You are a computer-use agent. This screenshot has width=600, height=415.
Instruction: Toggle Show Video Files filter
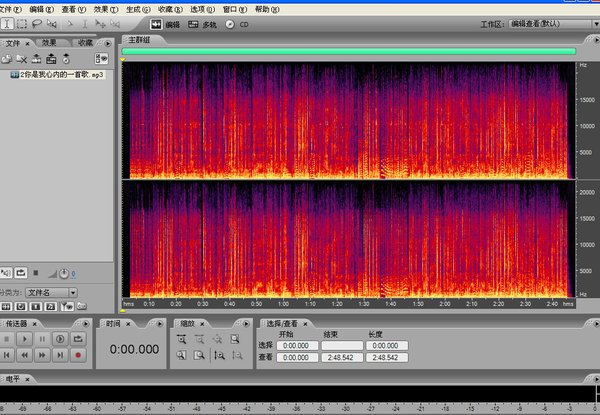click(36, 306)
